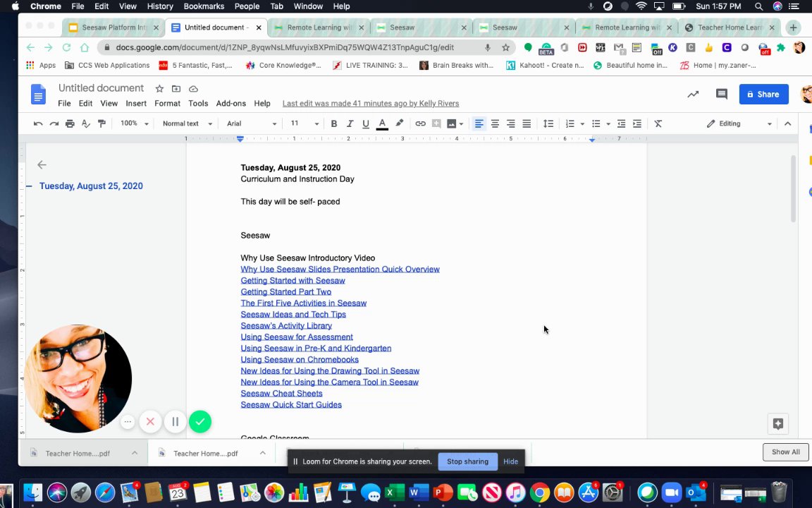Cancel Loom recording with red X
Image resolution: width=812 pixels, height=508 pixels.
click(x=150, y=422)
